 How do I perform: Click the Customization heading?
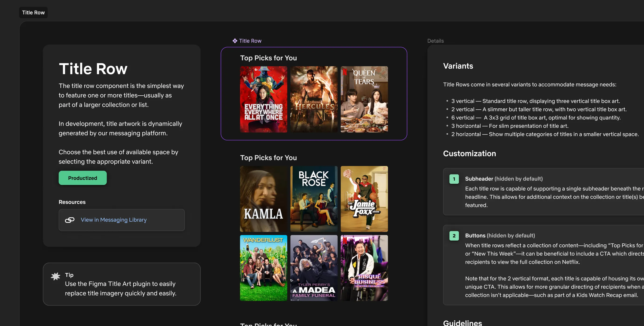(x=470, y=153)
